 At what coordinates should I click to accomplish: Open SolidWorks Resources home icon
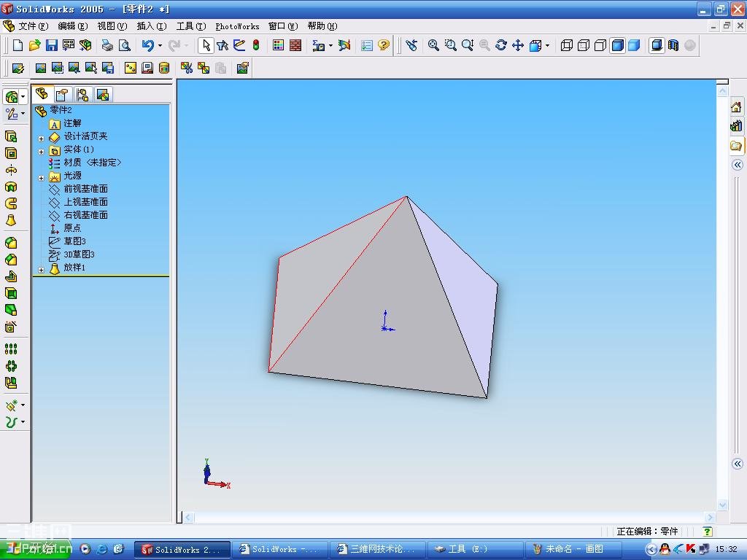click(737, 106)
